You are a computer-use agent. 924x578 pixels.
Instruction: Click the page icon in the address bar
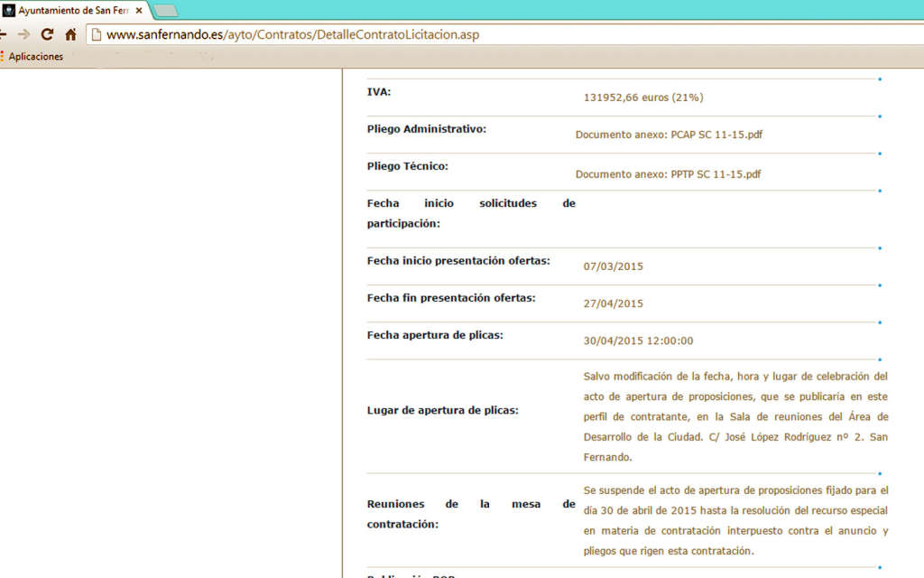point(96,35)
